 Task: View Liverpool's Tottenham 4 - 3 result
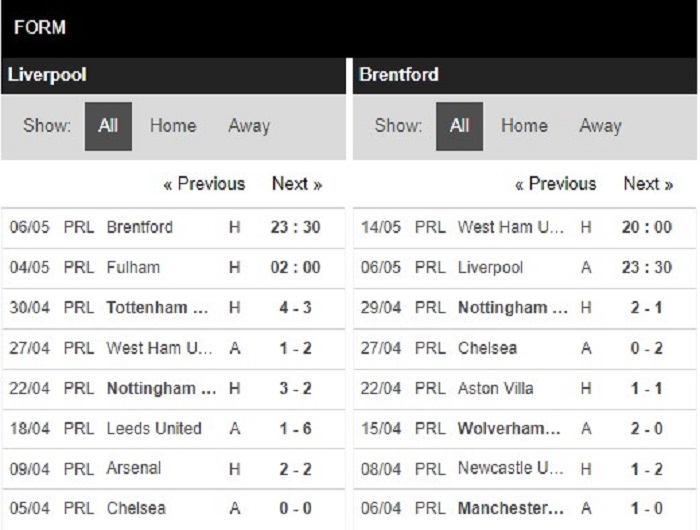173,308
